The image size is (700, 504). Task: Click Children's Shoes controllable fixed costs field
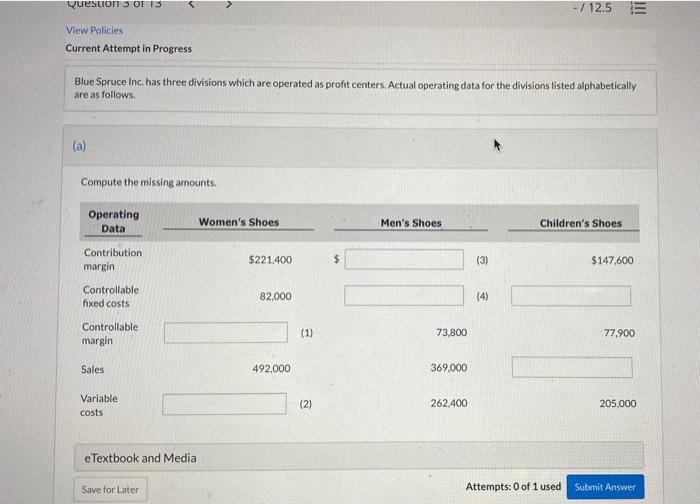[x=571, y=296]
